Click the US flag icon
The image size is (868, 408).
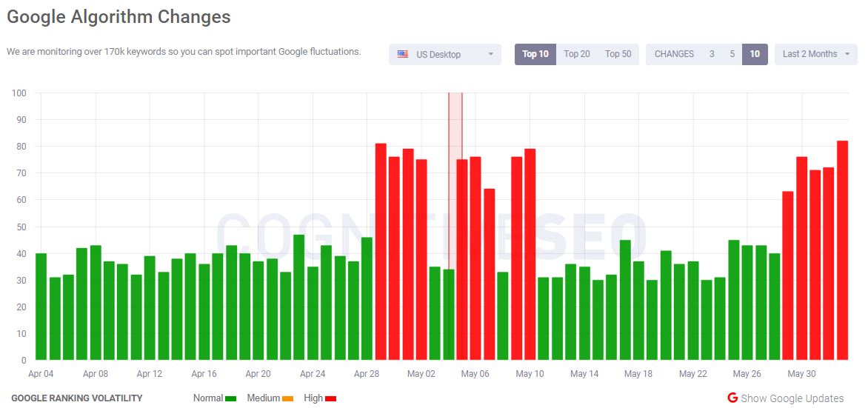coord(403,54)
